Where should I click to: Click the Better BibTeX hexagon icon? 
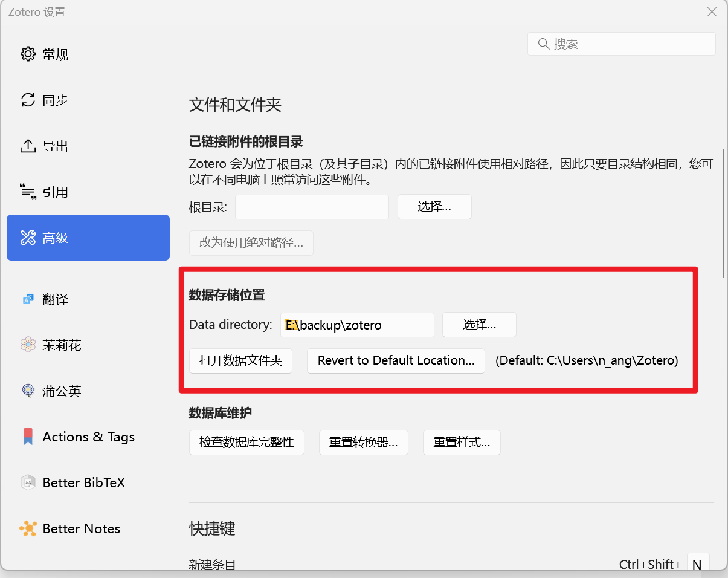tap(28, 482)
